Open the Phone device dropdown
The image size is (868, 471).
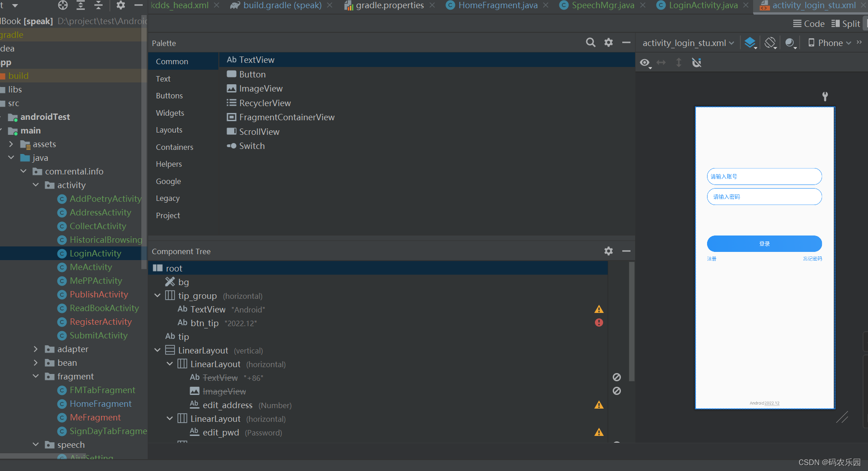pos(830,43)
